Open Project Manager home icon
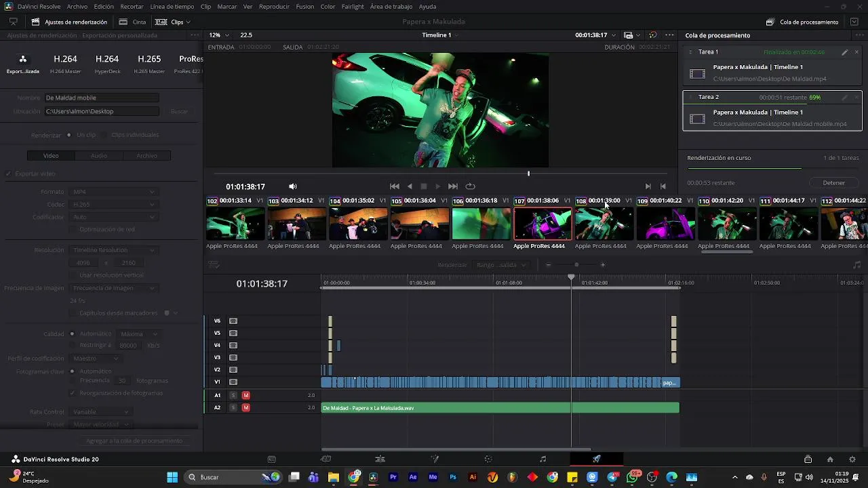 point(830,459)
